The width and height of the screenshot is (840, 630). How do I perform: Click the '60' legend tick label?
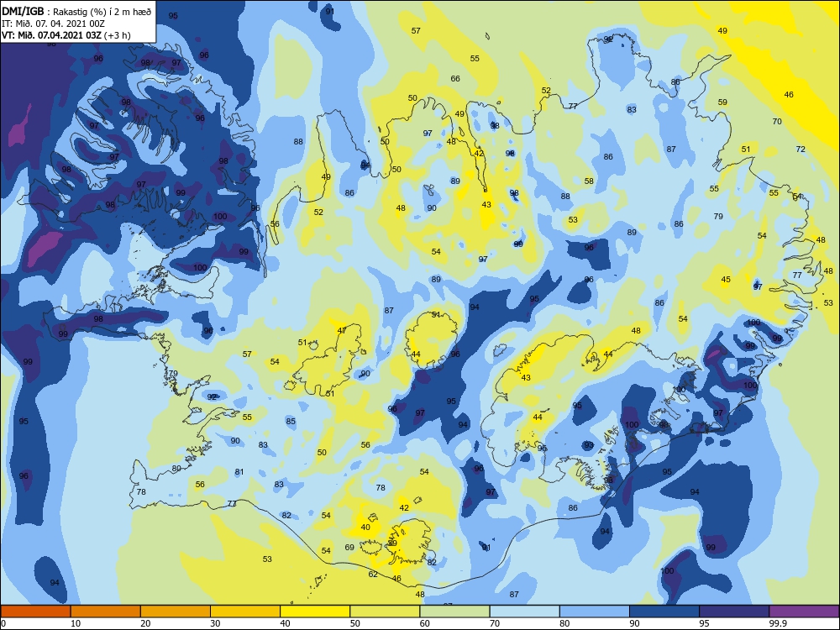(425, 623)
